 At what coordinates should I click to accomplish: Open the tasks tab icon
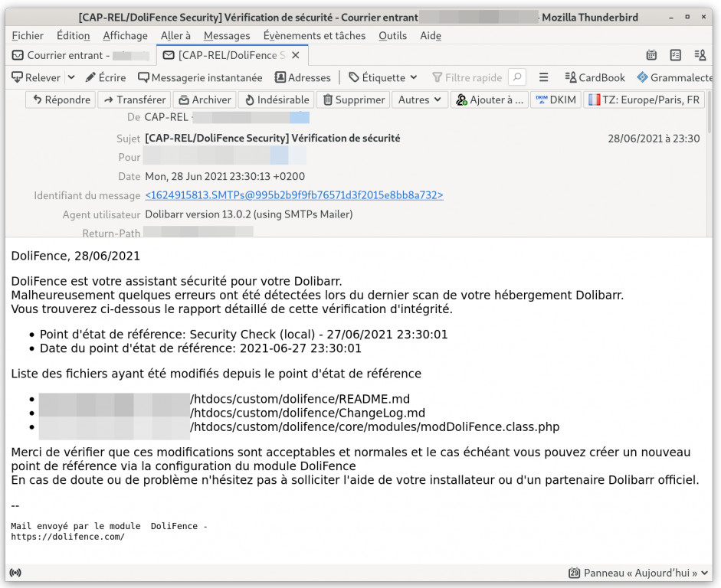676,56
